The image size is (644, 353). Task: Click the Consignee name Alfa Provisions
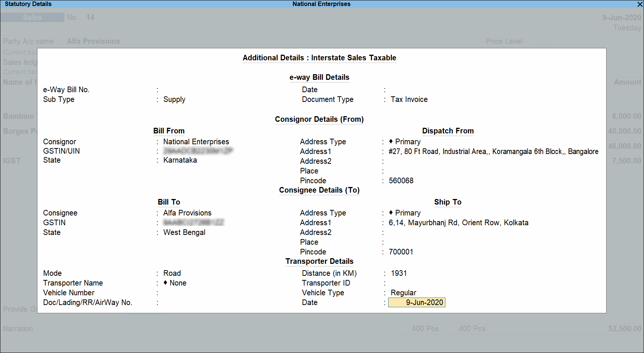187,213
